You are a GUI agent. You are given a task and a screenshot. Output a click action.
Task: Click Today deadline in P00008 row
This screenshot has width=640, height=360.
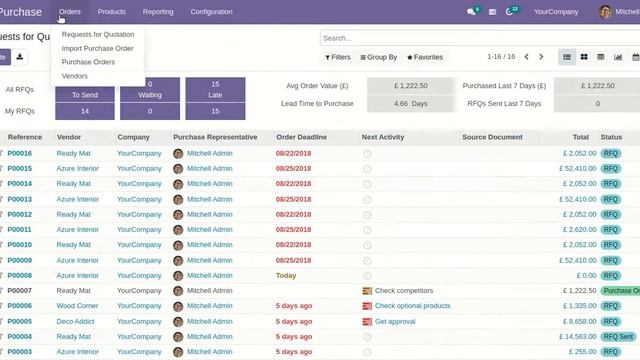(x=286, y=276)
